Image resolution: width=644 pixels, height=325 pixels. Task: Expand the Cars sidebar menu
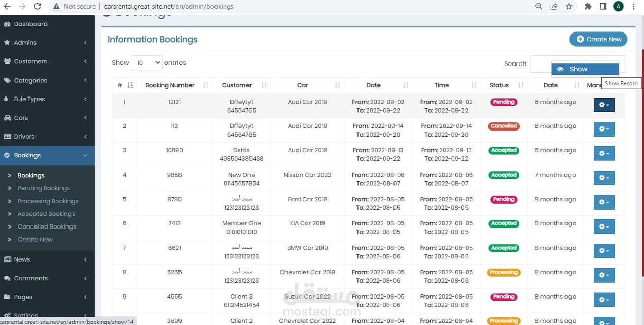tap(47, 118)
